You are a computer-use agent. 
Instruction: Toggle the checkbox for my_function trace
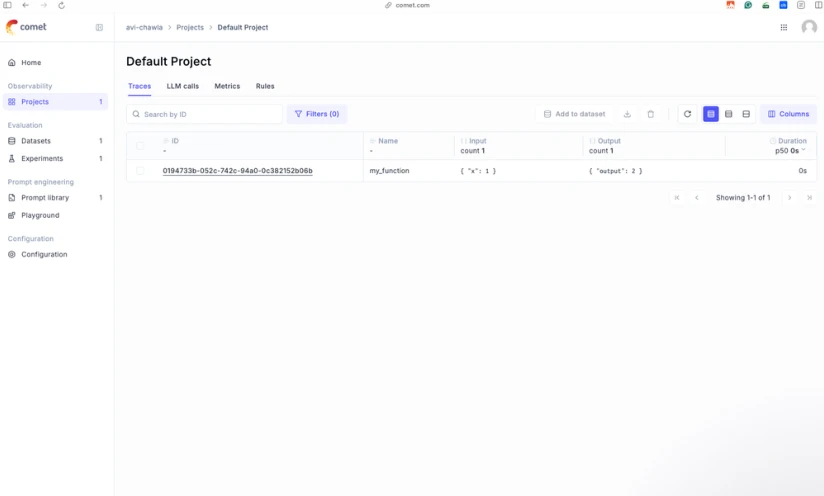(140, 171)
